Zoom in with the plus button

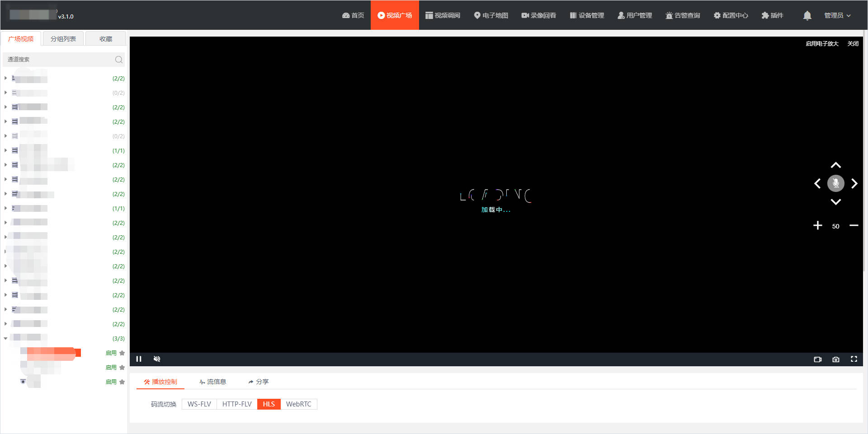point(818,225)
